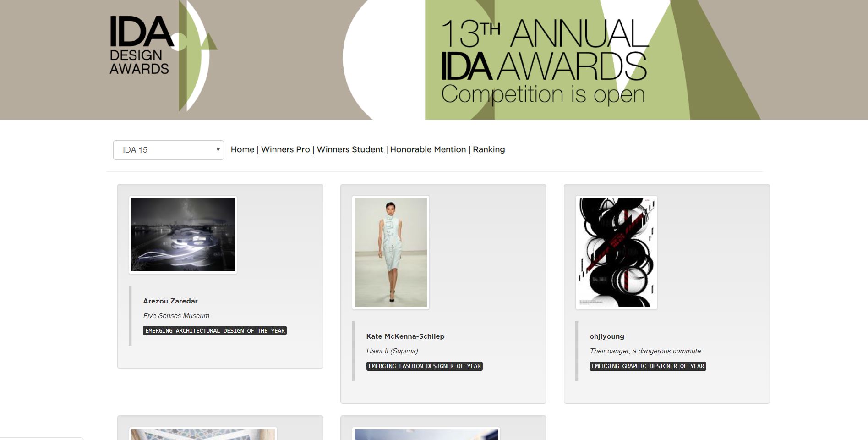
Task: Select the Emerging Graphic Designer of Year badge
Action: tap(648, 366)
